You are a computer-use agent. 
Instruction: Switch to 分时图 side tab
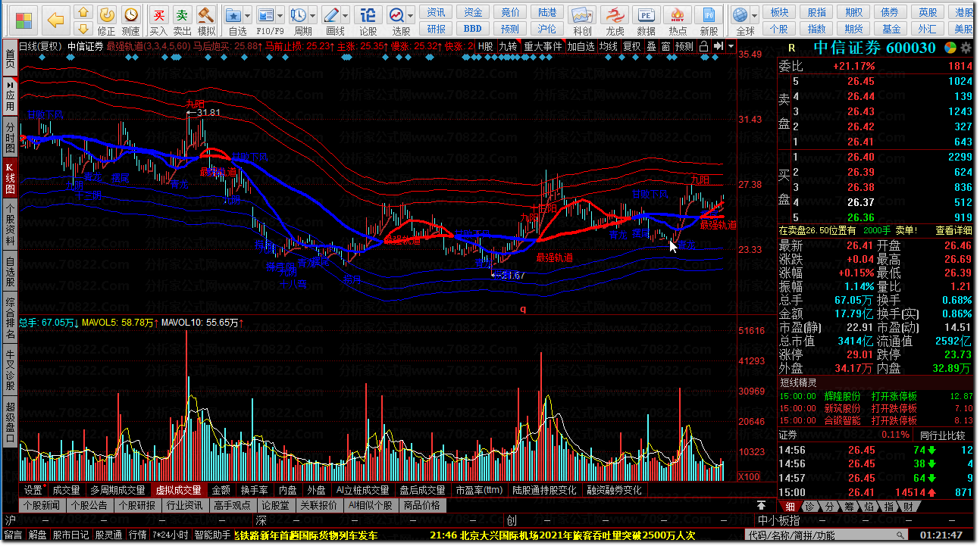pyautogui.click(x=10, y=137)
